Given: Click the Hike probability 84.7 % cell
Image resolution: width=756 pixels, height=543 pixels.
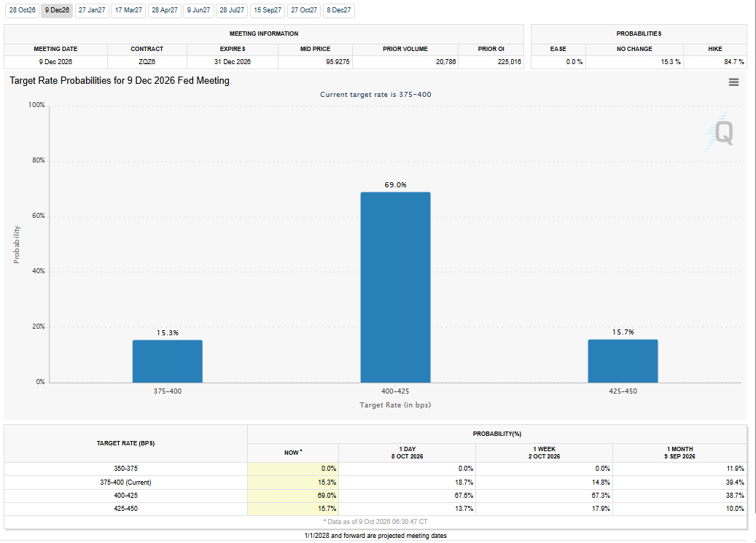Looking at the screenshot, I should coord(715,62).
